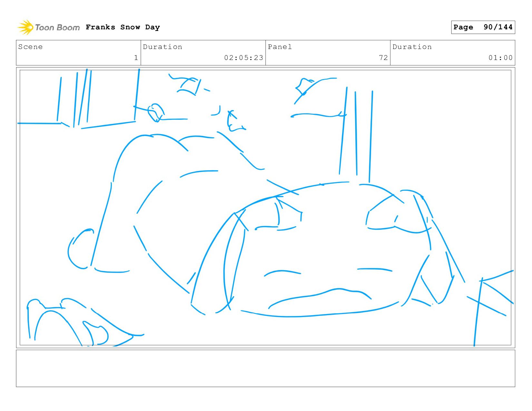The width and height of the screenshot is (532, 411).
Task: Select the panel number '72'
Action: pos(383,58)
